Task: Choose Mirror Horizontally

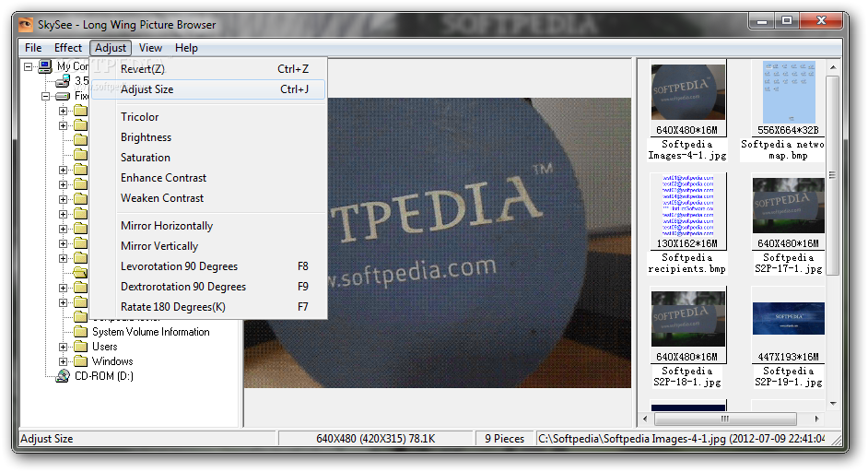Action: tap(209, 226)
